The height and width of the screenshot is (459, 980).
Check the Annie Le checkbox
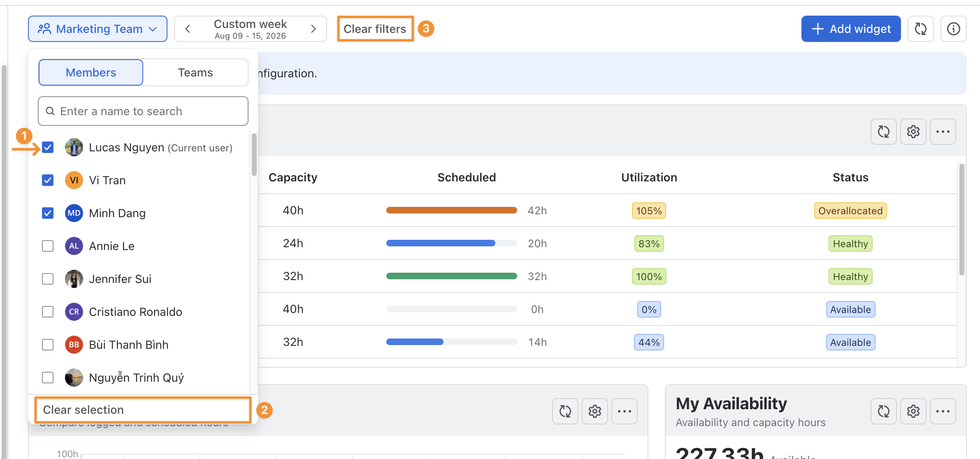click(48, 246)
